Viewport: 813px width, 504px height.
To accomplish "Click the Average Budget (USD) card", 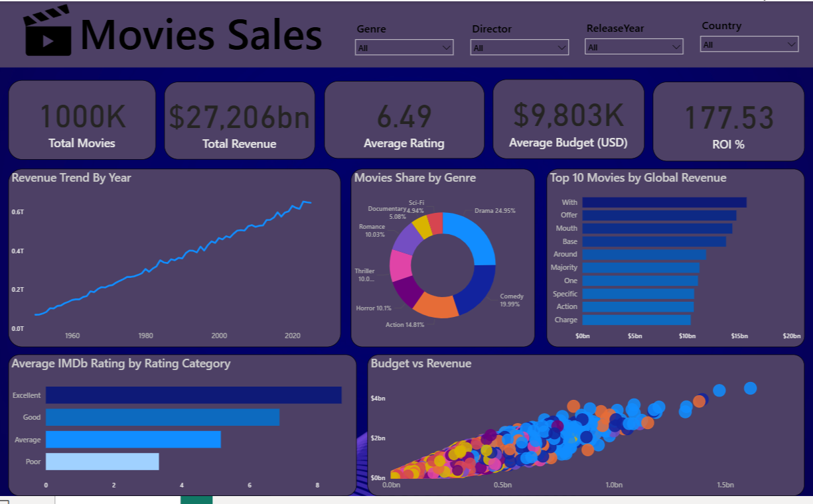I will point(568,119).
